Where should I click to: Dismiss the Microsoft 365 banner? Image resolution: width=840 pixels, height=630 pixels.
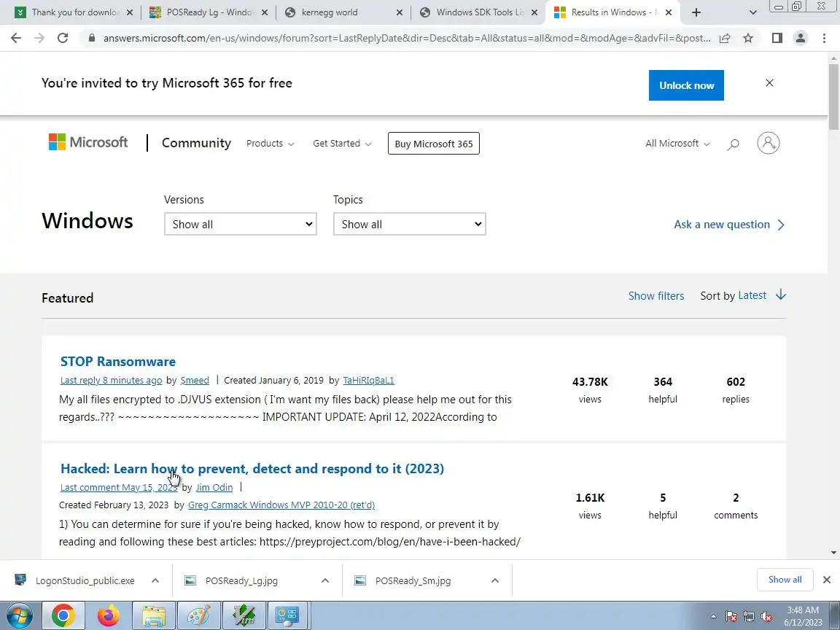(x=769, y=83)
